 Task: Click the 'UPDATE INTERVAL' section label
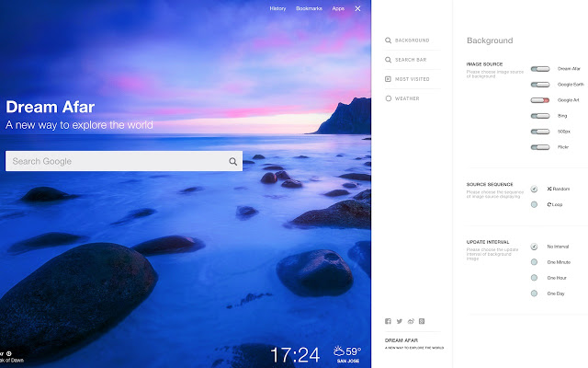(488, 242)
